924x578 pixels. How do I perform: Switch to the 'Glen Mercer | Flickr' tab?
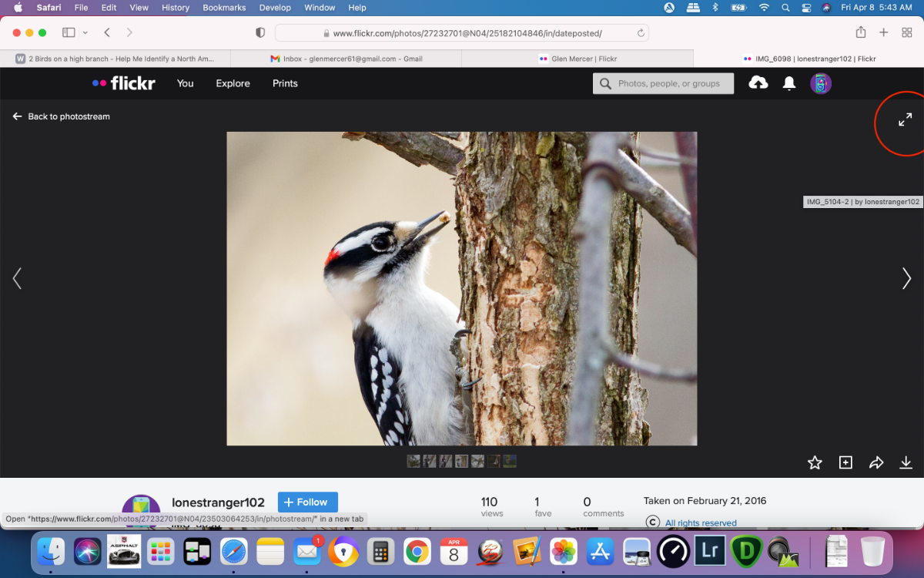tap(577, 59)
